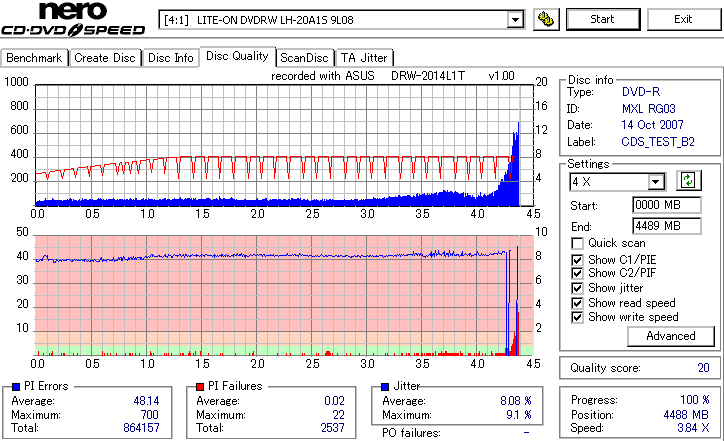Uncheck Show jitter option
This screenshot has width=724, height=441.
click(577, 288)
